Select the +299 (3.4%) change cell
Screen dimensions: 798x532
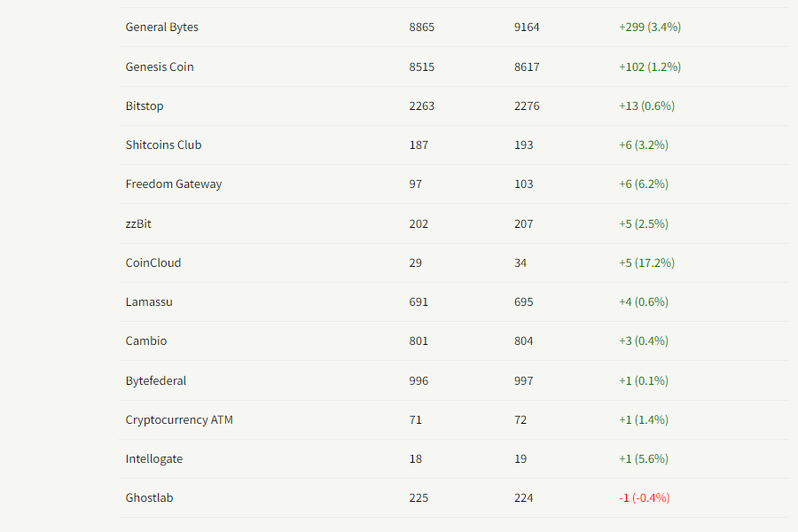[x=650, y=27]
